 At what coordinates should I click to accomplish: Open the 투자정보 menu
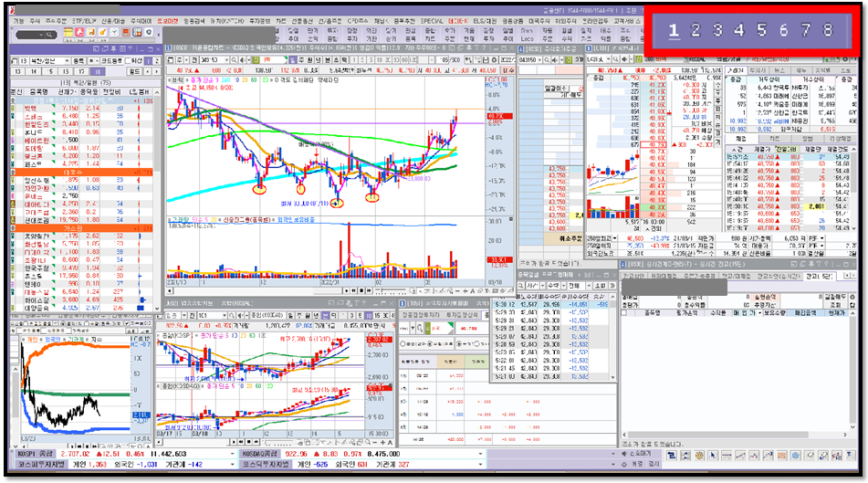pyautogui.click(x=259, y=21)
